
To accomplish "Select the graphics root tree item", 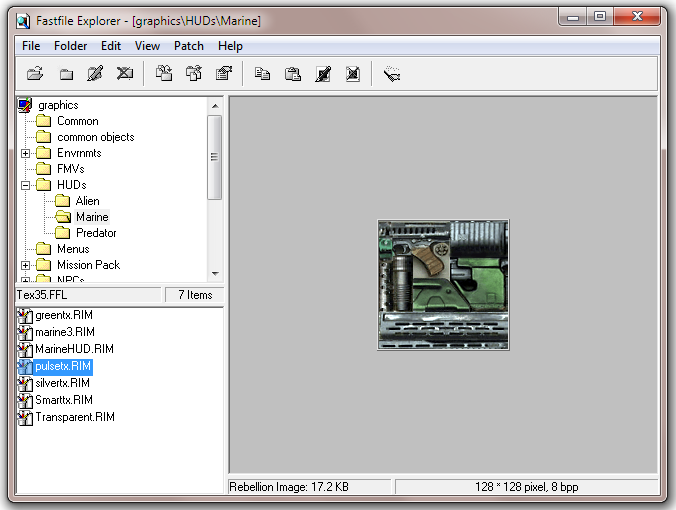I will 58,105.
